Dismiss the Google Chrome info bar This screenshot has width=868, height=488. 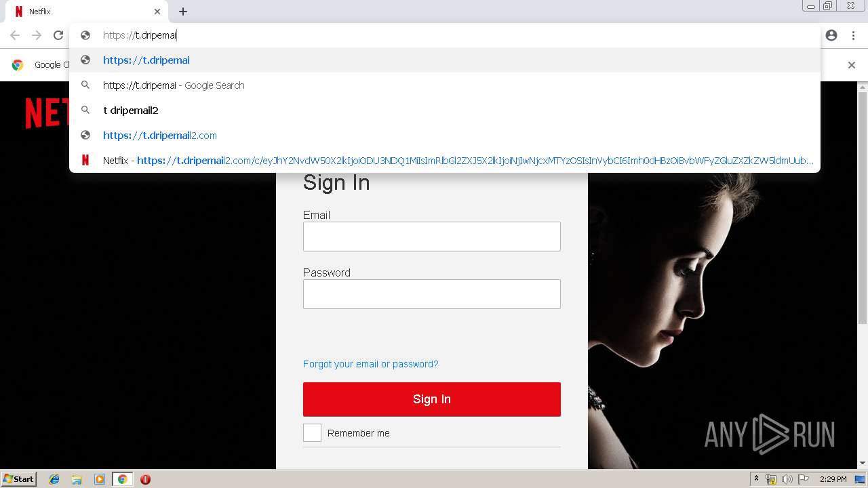tap(852, 65)
